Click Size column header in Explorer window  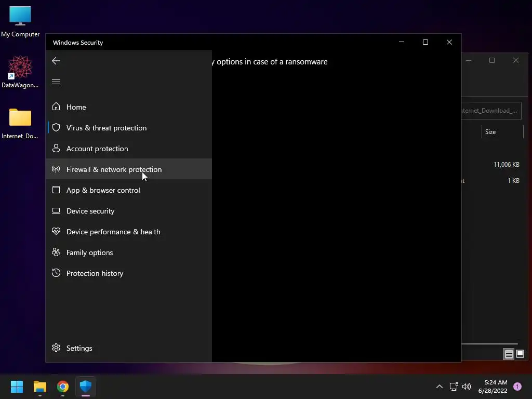(503, 131)
